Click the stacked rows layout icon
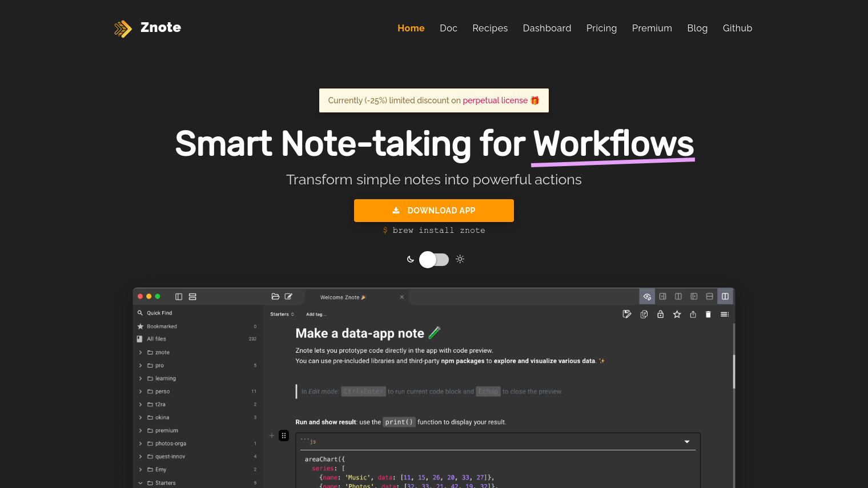The image size is (868, 488). (x=192, y=297)
